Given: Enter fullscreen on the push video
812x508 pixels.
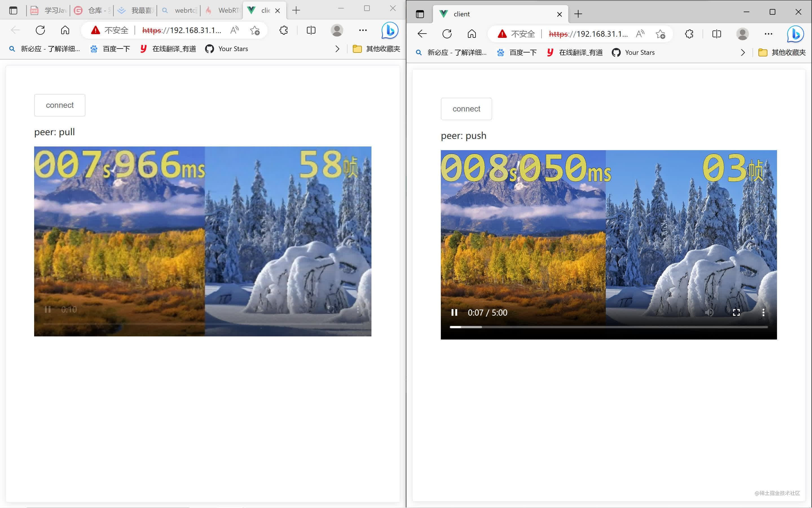Looking at the screenshot, I should pos(736,312).
